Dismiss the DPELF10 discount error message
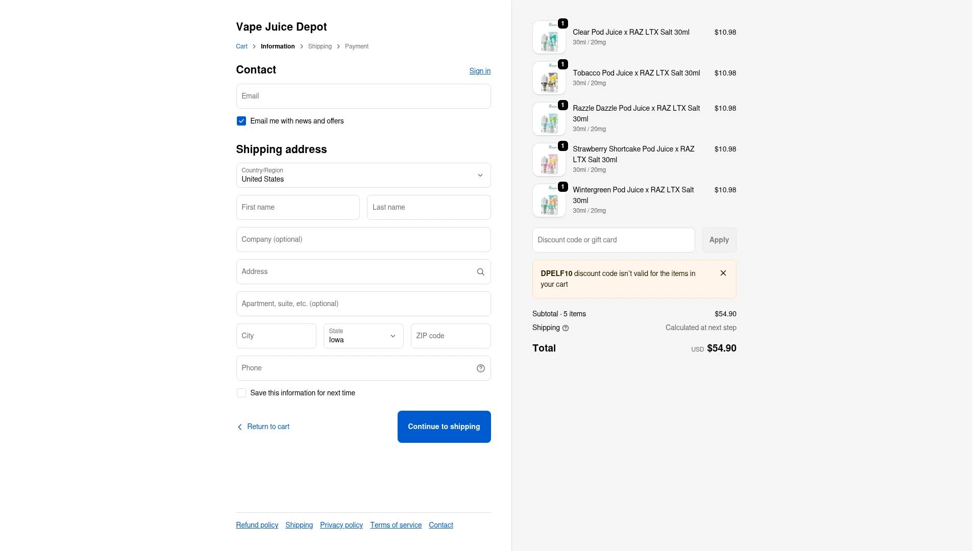Screen dimensions: 980x551 [x=723, y=273]
